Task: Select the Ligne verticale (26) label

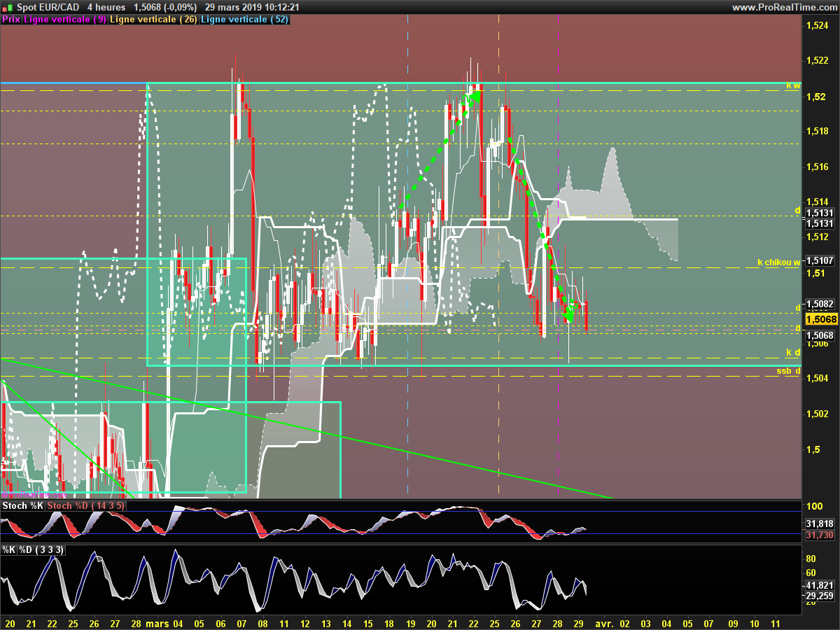Action: pos(154,20)
